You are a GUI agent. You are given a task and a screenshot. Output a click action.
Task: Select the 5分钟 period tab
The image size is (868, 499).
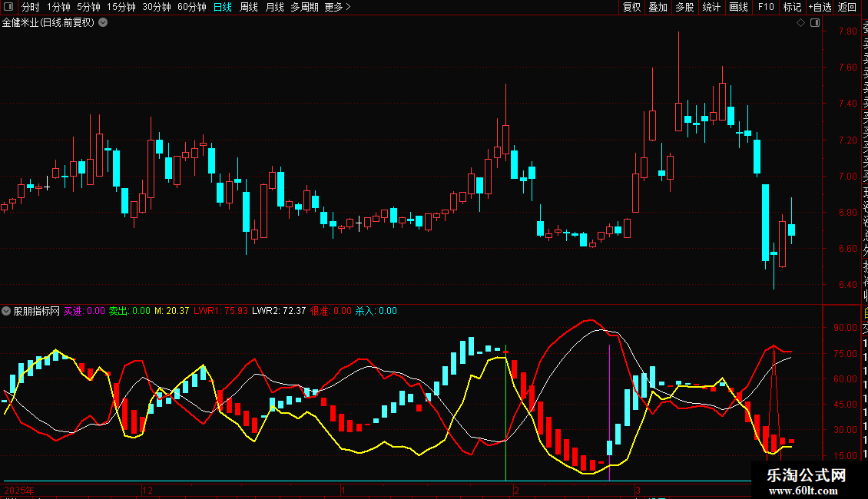[88, 7]
